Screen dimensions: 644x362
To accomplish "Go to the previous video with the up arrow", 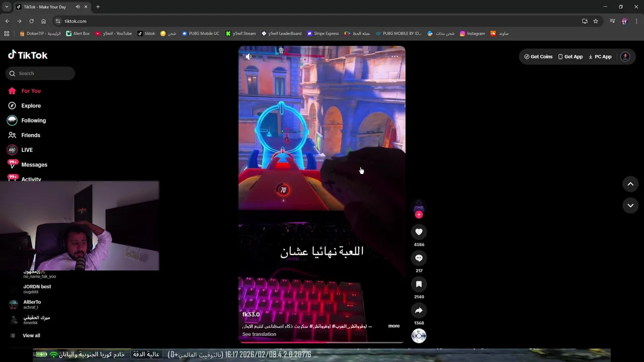I will (630, 184).
